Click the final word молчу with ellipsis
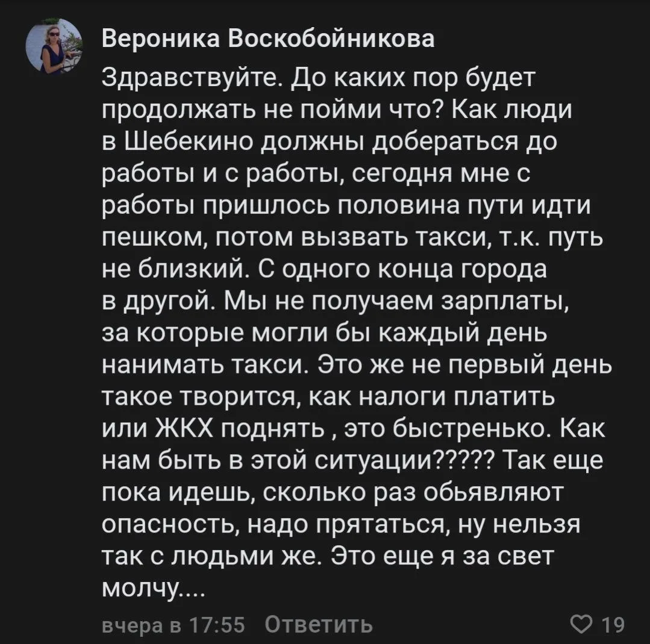 (x=154, y=589)
